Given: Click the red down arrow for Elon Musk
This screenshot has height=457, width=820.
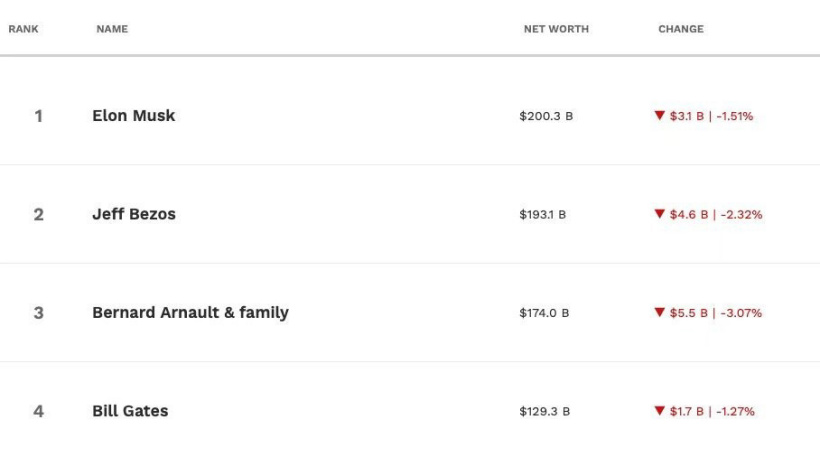Looking at the screenshot, I should [x=659, y=116].
